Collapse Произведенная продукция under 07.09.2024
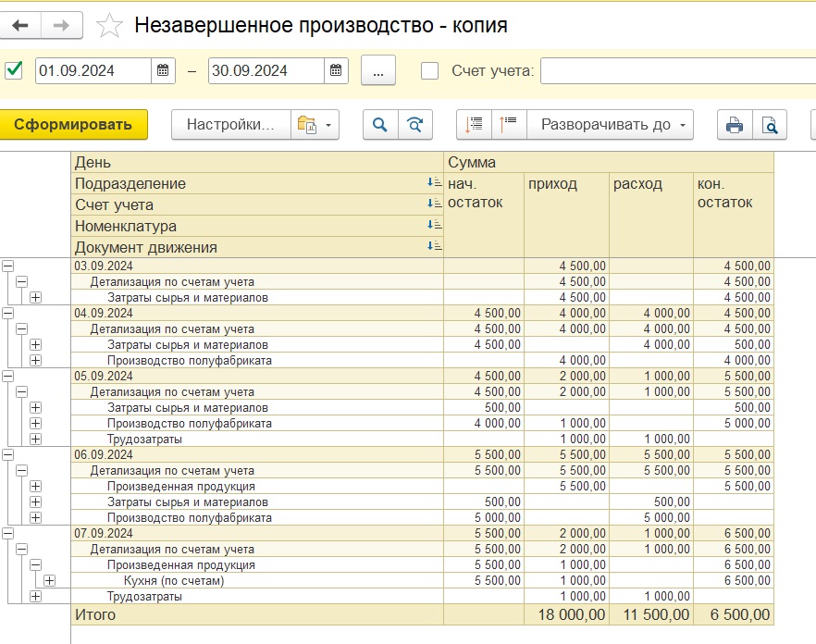 [35, 564]
